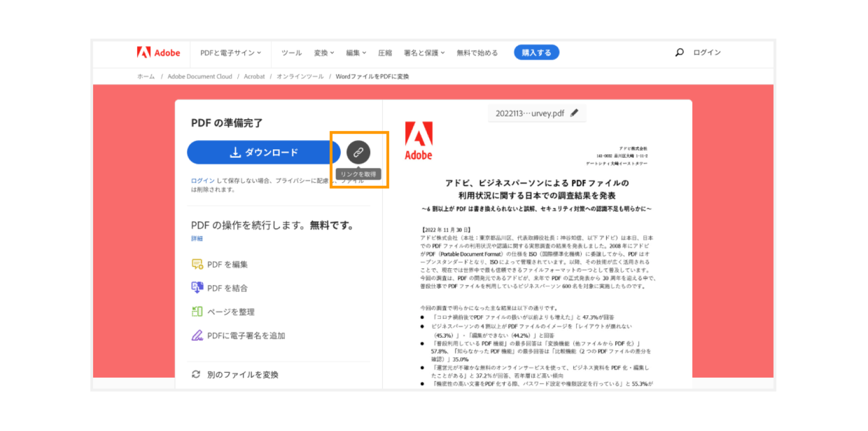
Task: Click the ページを整理 icon
Action: [x=197, y=311]
